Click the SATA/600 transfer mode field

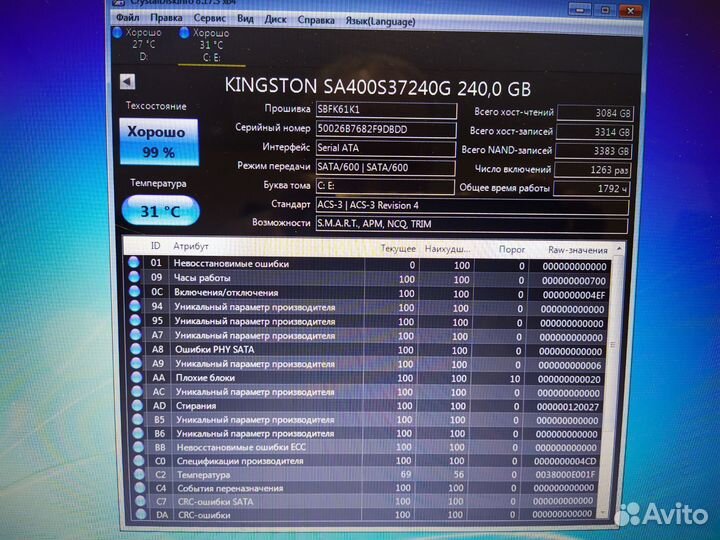click(x=385, y=168)
